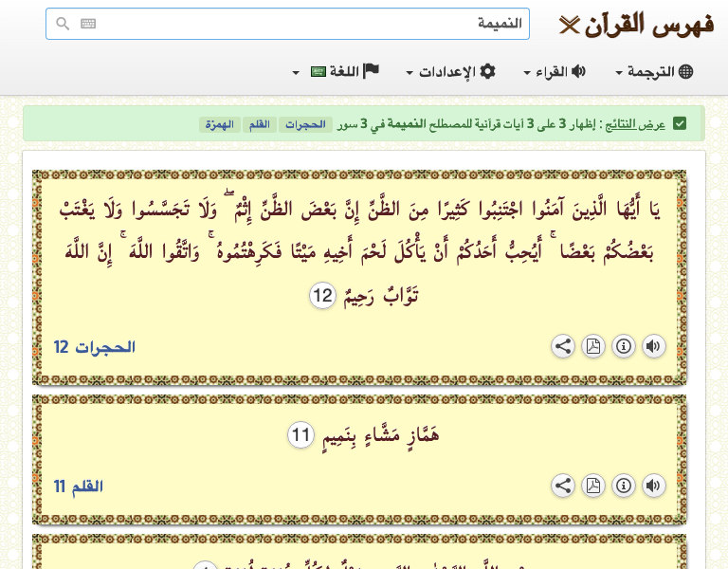Screen dimensions: 728x569
Task: Toggle the results summary checkbox
Action: (680, 124)
